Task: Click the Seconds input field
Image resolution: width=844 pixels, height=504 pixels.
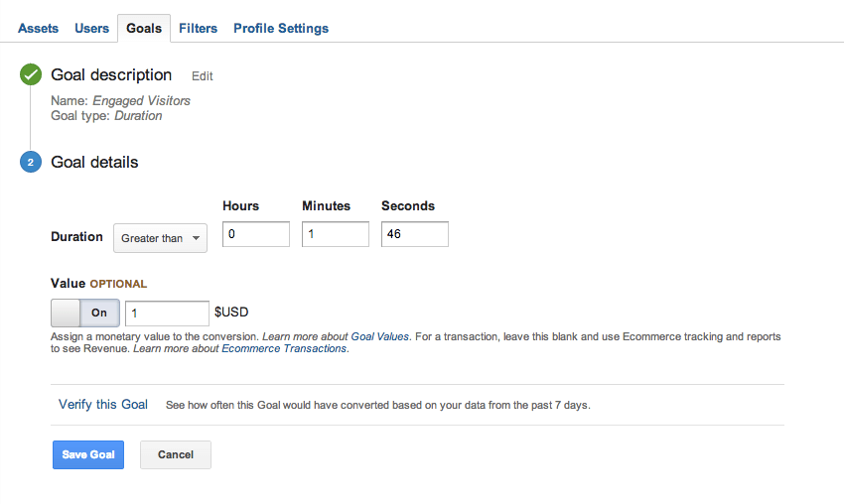Action: click(x=415, y=234)
